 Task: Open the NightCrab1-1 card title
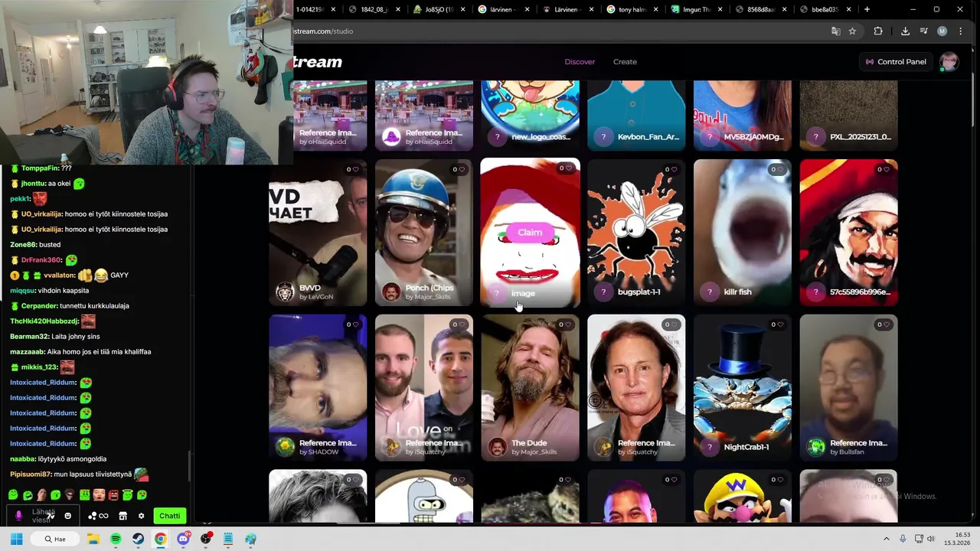(x=746, y=447)
